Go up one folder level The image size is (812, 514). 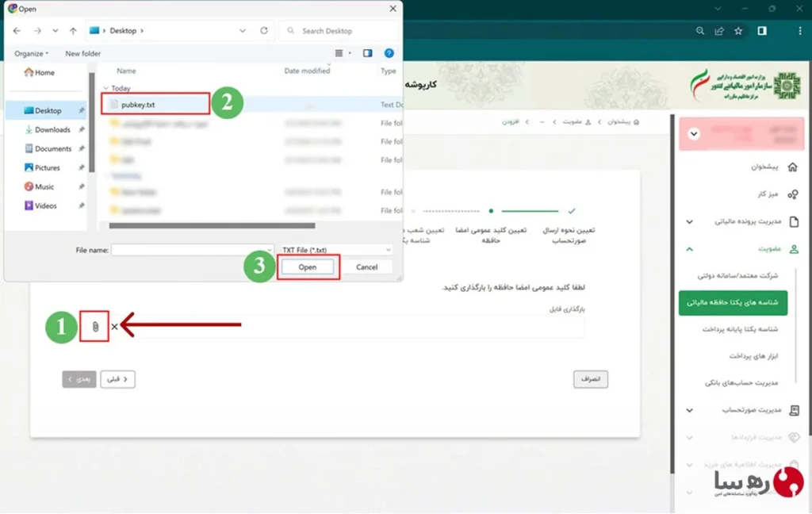click(73, 31)
